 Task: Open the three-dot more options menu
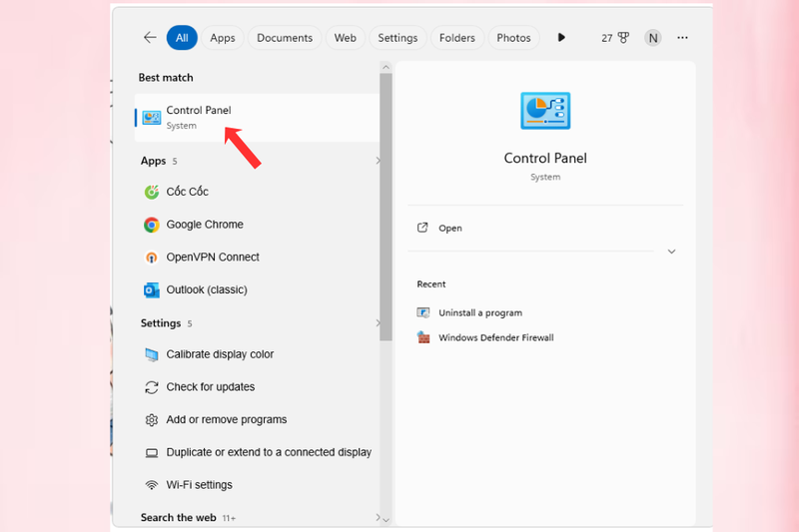(682, 38)
